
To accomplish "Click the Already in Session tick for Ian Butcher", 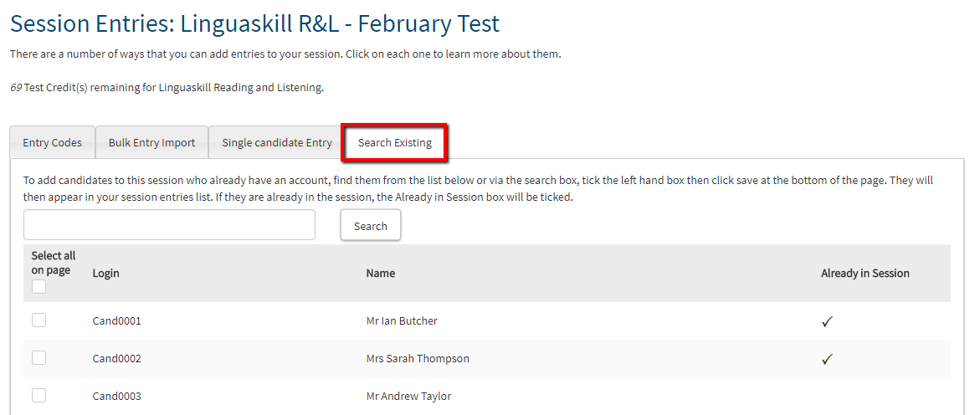I will click(x=828, y=322).
